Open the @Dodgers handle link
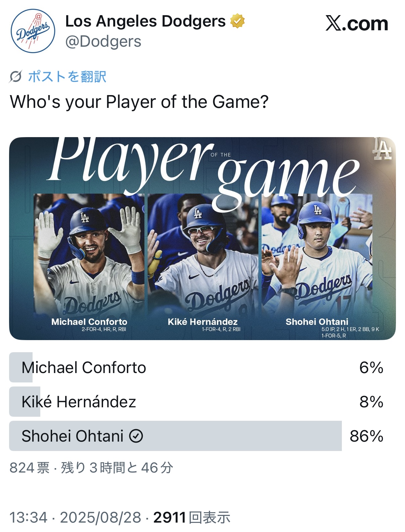The image size is (405, 532). click(x=103, y=42)
